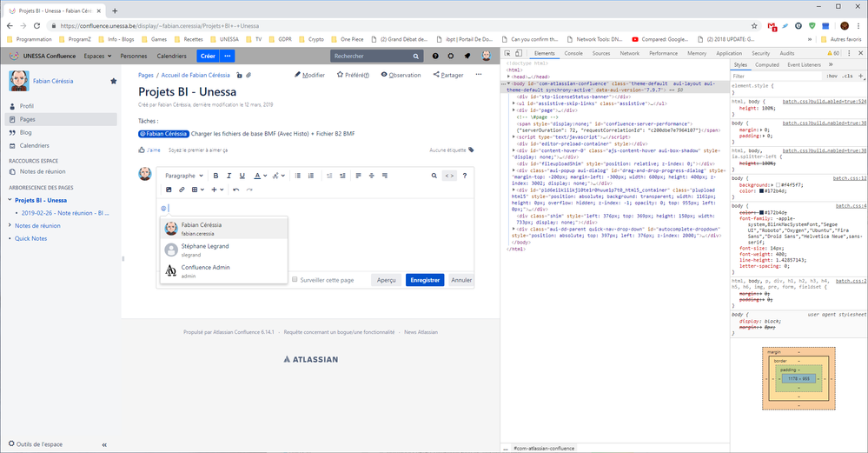Open Confluence help menu in header

coord(435,56)
